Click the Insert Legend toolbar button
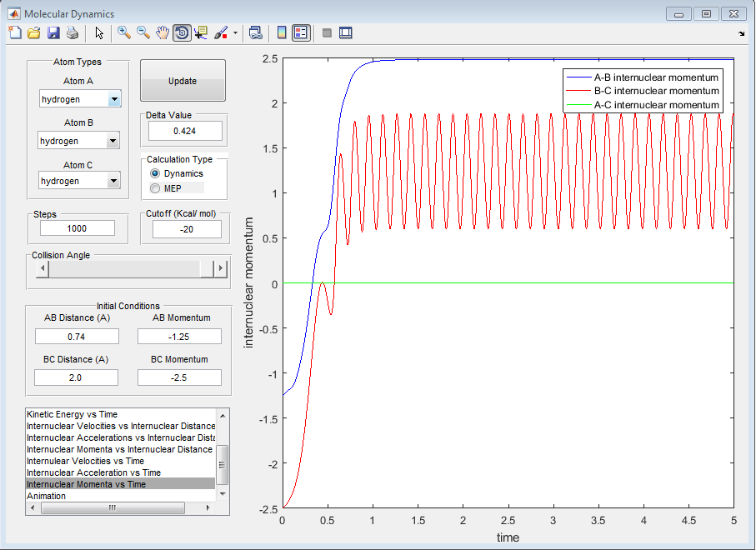 [x=301, y=32]
